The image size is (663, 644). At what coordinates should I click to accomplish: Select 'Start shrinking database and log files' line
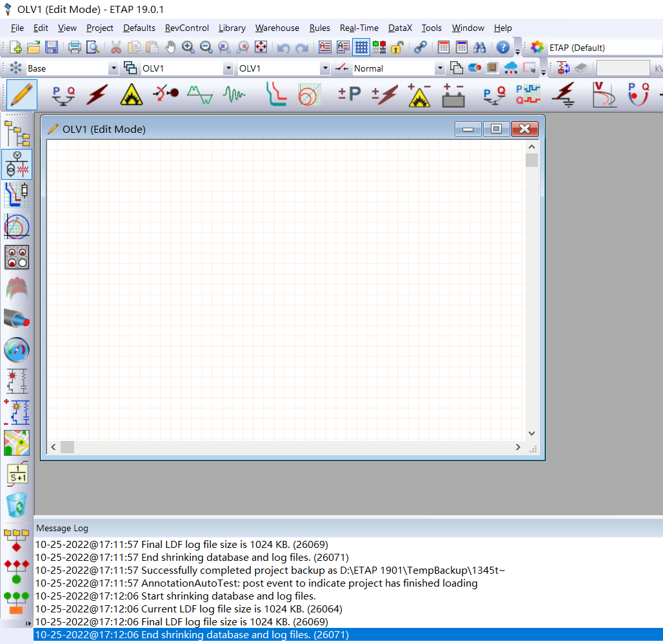pyautogui.click(x=348, y=596)
